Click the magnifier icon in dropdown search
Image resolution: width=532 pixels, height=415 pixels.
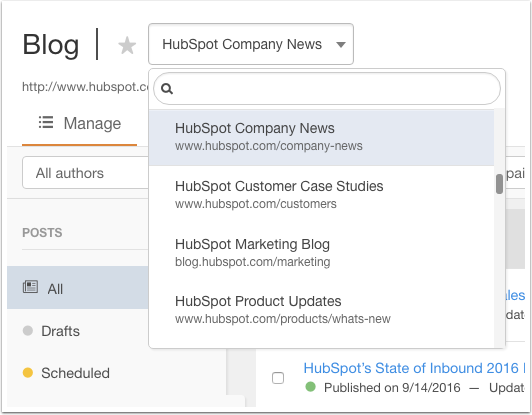(x=167, y=89)
